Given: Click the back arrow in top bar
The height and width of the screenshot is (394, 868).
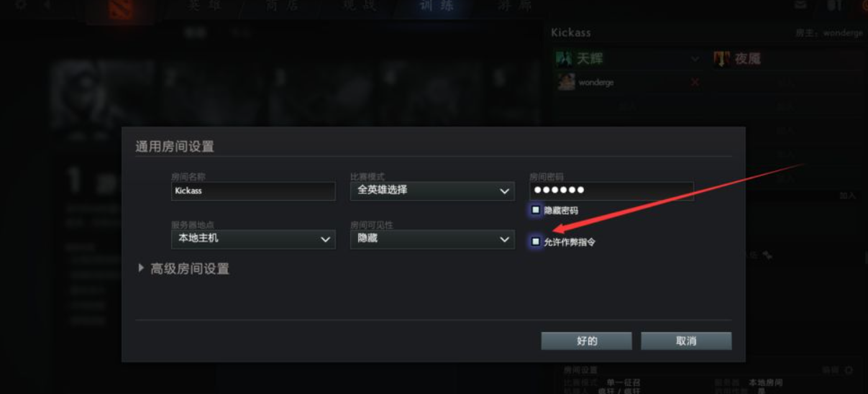Looking at the screenshot, I should (48, 5).
